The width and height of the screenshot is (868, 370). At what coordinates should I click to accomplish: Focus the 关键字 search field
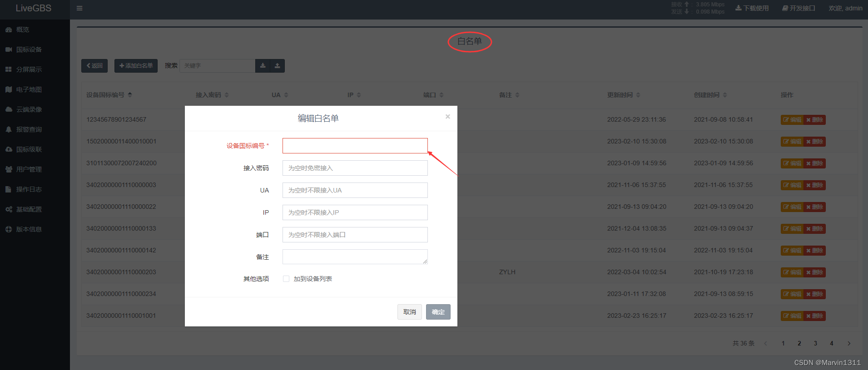pyautogui.click(x=218, y=66)
